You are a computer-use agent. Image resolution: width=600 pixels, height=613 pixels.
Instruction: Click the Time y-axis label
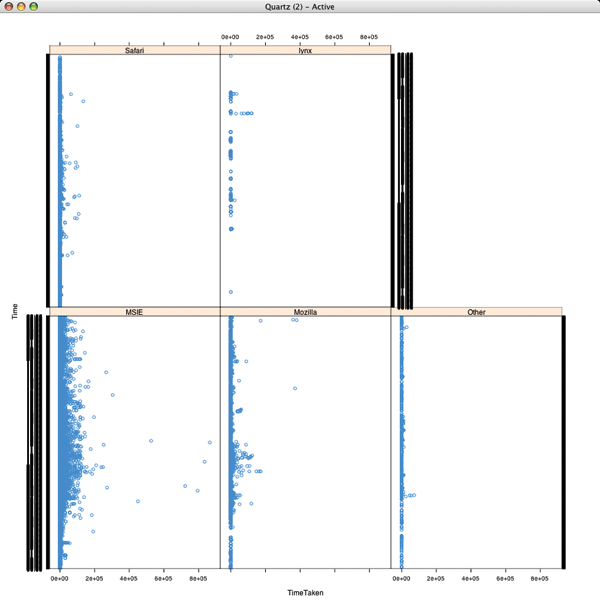[x=13, y=311]
